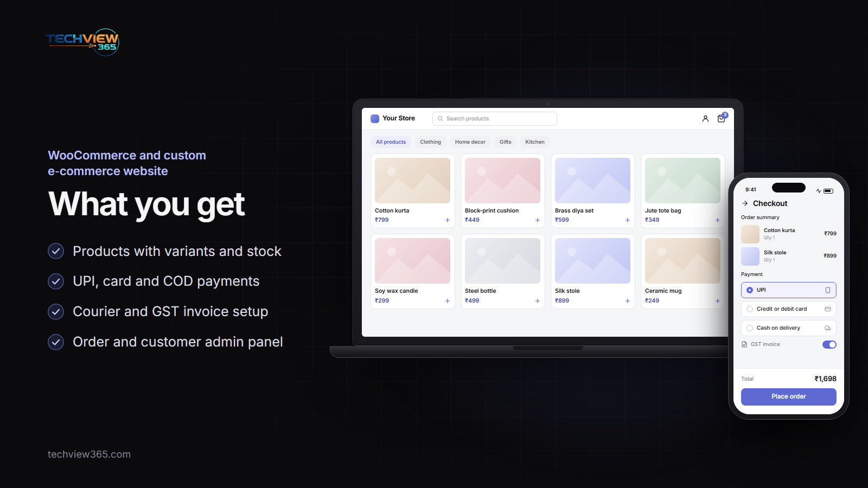Screen dimensions: 868x488
Task: Open Cotton kurta product image
Action: 412,181
